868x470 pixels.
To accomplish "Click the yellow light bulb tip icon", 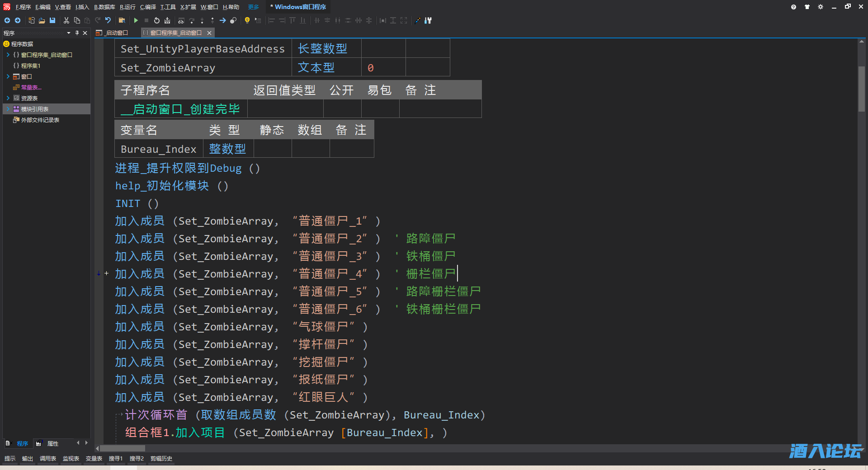I will click(247, 20).
